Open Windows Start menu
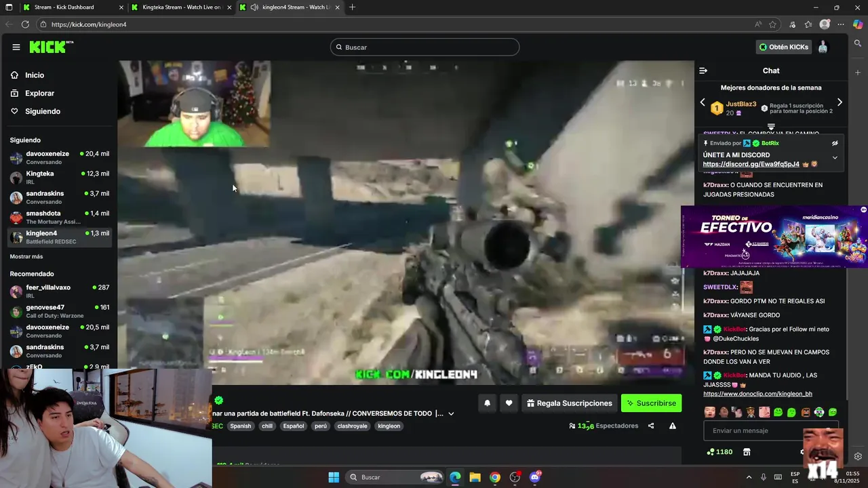This screenshot has width=868, height=488. tap(334, 477)
